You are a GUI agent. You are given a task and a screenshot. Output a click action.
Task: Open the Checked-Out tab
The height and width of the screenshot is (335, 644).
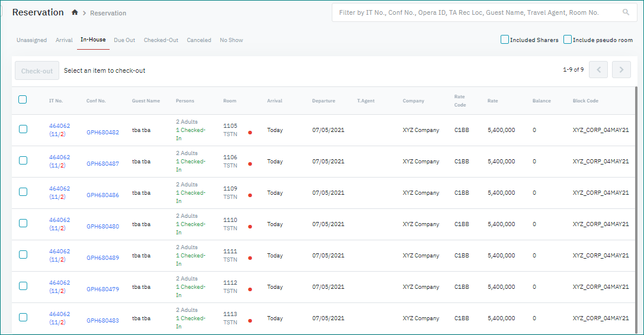tap(161, 40)
